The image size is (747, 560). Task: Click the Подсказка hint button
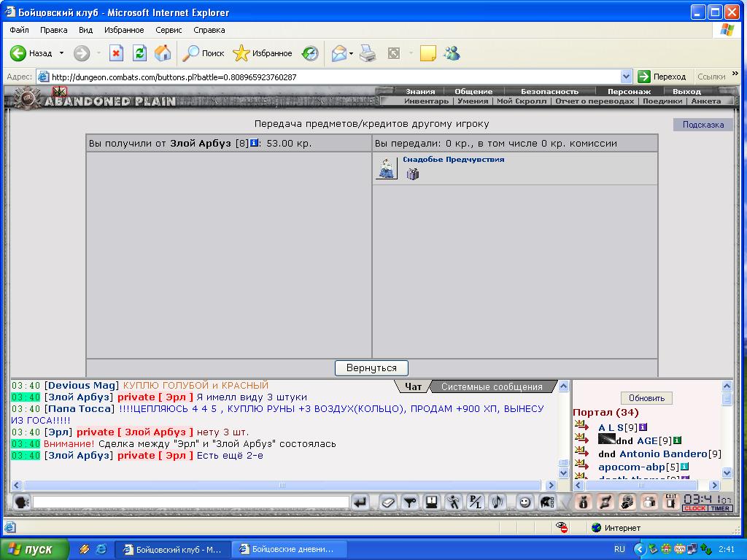703,125
